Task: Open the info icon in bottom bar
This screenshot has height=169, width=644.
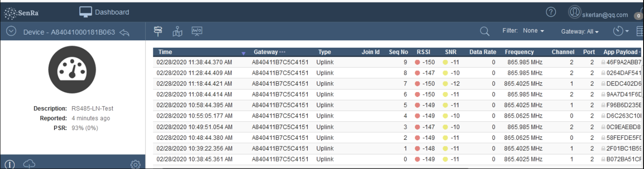Action: pos(10,165)
